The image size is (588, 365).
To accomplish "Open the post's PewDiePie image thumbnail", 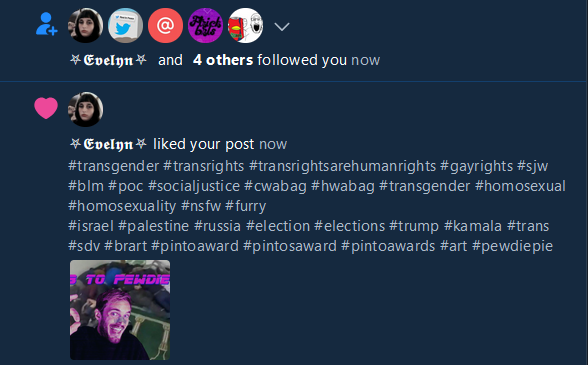I will 120,310.
